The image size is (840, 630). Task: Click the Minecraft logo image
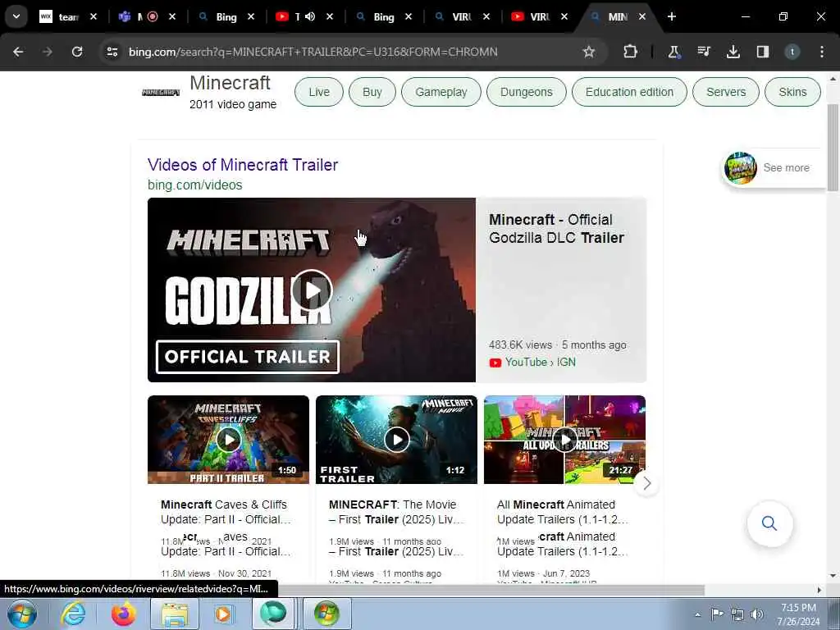[x=161, y=93]
